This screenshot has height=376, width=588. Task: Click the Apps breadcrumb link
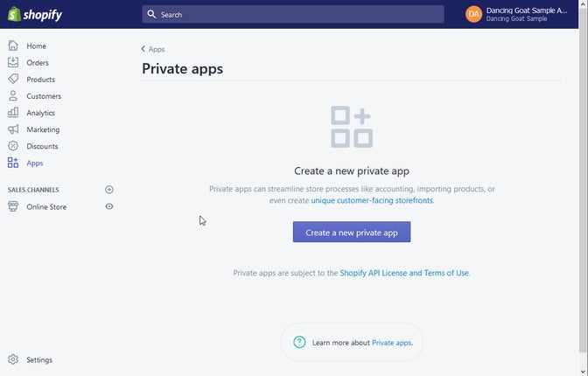tap(157, 50)
